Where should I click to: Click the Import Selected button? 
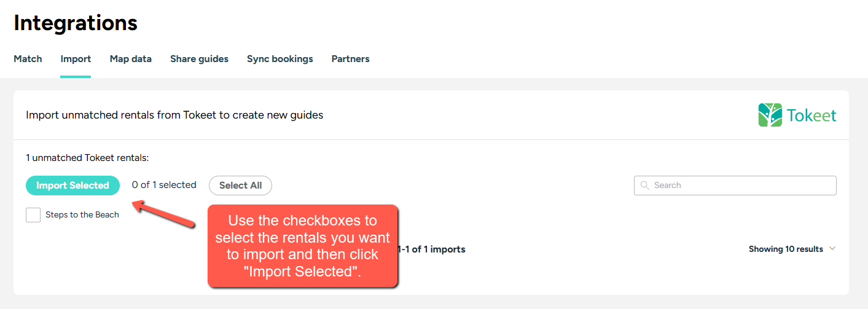pos(72,186)
